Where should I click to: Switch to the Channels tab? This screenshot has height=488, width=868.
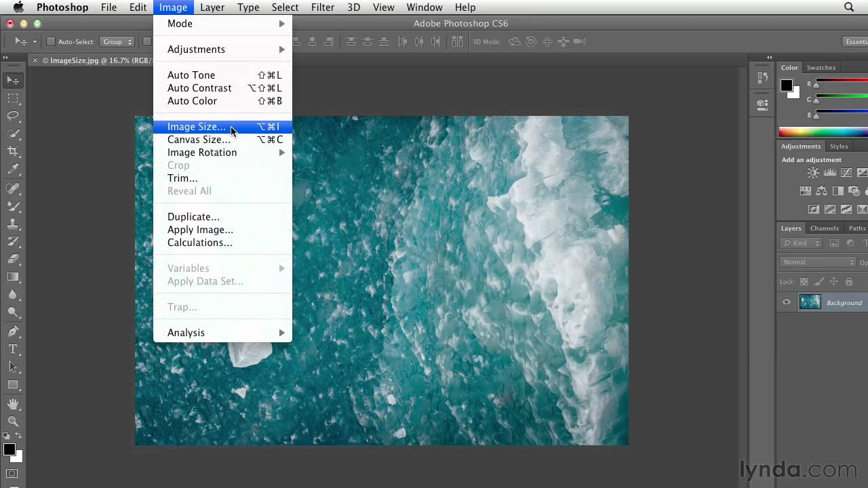click(824, 228)
